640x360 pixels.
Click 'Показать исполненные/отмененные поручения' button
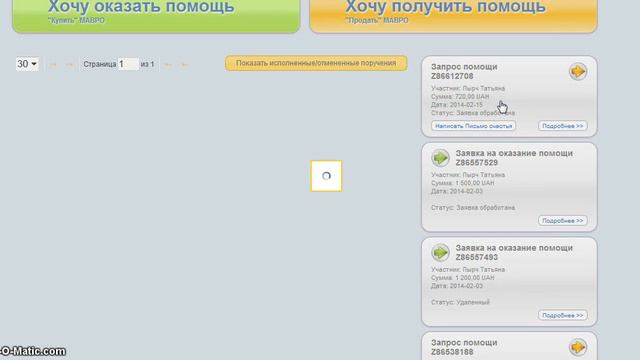pyautogui.click(x=316, y=63)
